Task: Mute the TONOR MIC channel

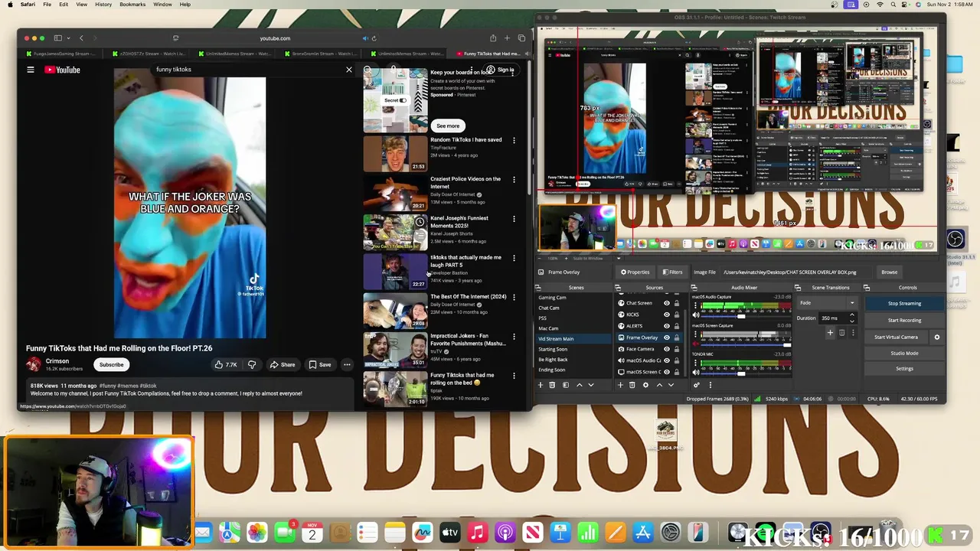Action: pyautogui.click(x=696, y=373)
